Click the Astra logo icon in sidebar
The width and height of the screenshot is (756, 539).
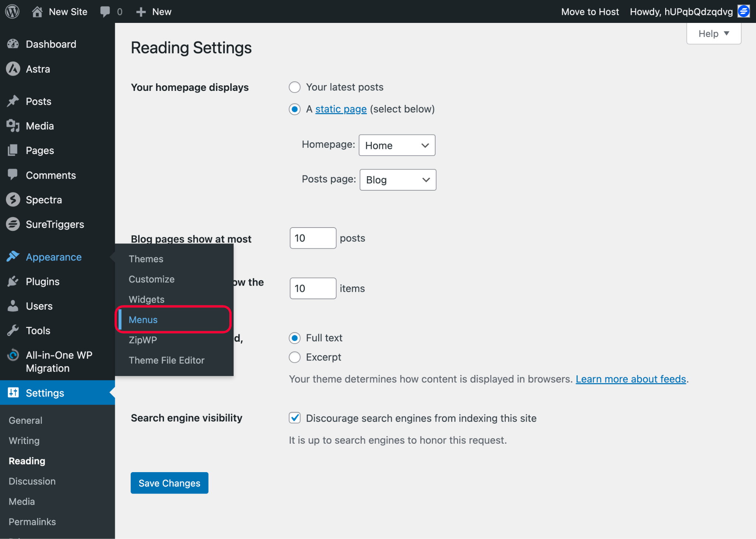pos(13,69)
